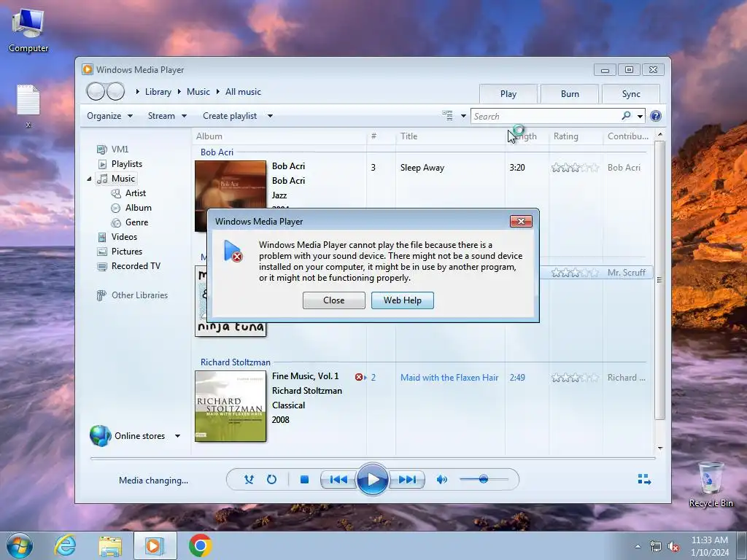Launch Internet Explorer from the taskbar
Viewport: 747px width, 560px height.
click(x=65, y=545)
